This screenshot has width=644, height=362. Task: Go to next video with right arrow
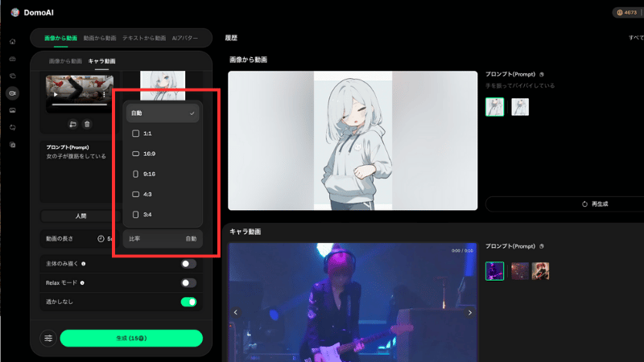470,312
